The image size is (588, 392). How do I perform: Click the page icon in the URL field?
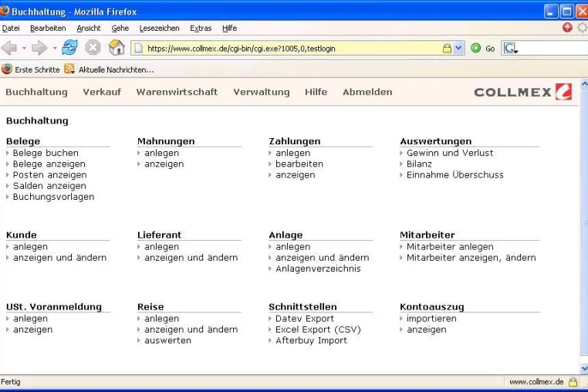(x=139, y=48)
